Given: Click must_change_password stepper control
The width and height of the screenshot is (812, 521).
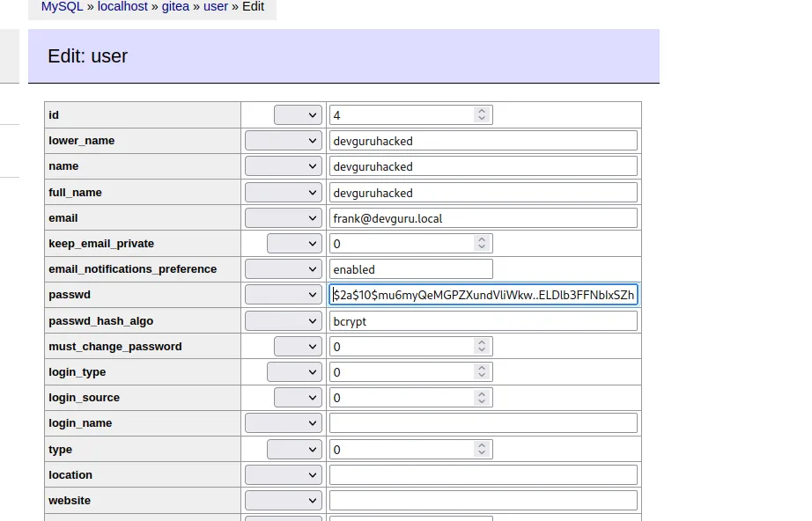Looking at the screenshot, I should pos(481,347).
